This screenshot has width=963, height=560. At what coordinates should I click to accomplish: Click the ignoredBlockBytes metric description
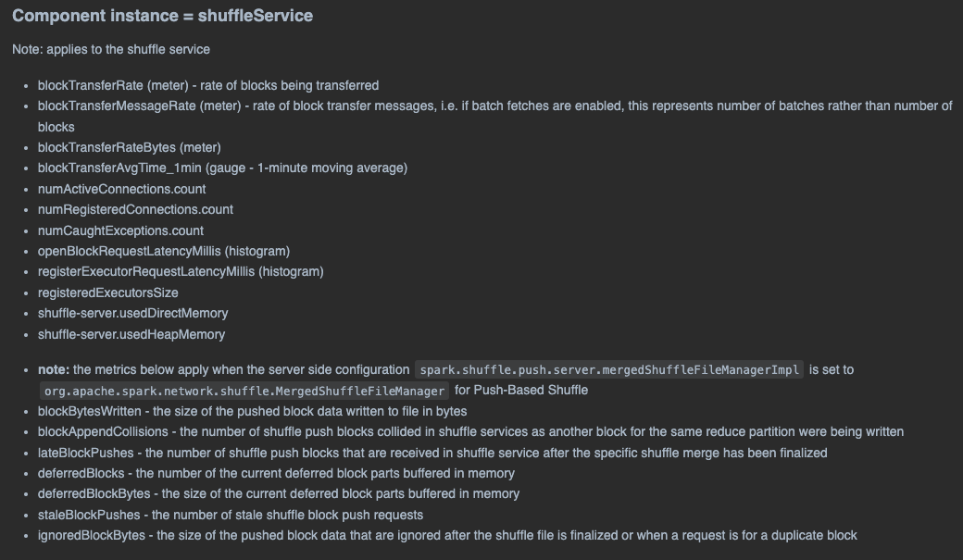point(447,535)
